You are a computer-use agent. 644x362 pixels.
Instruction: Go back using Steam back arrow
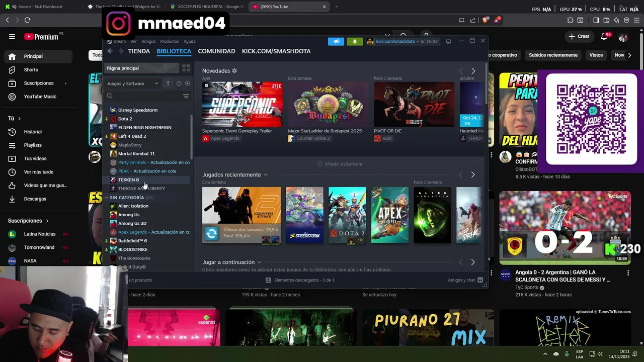110,51
